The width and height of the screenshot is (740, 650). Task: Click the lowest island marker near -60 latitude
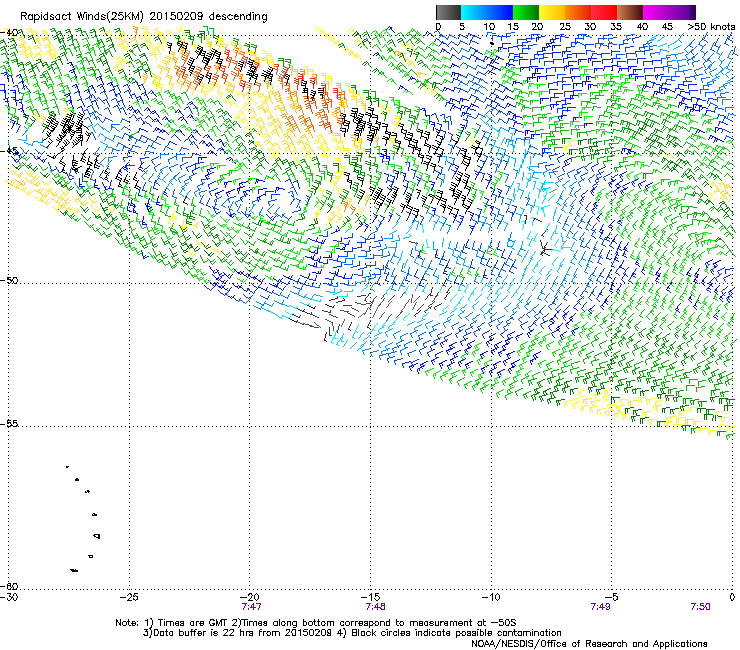click(74, 571)
